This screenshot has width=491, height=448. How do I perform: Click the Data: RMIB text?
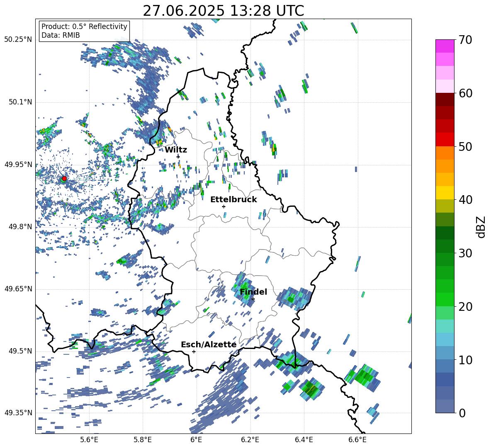[61, 35]
